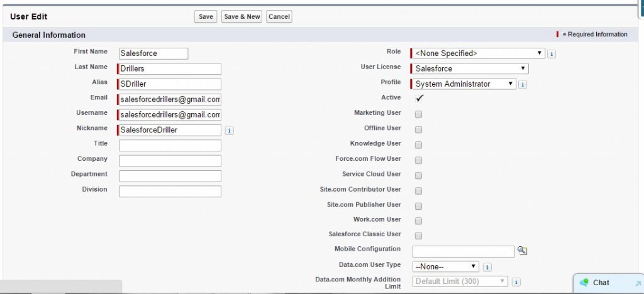Click the Save button

tap(206, 17)
